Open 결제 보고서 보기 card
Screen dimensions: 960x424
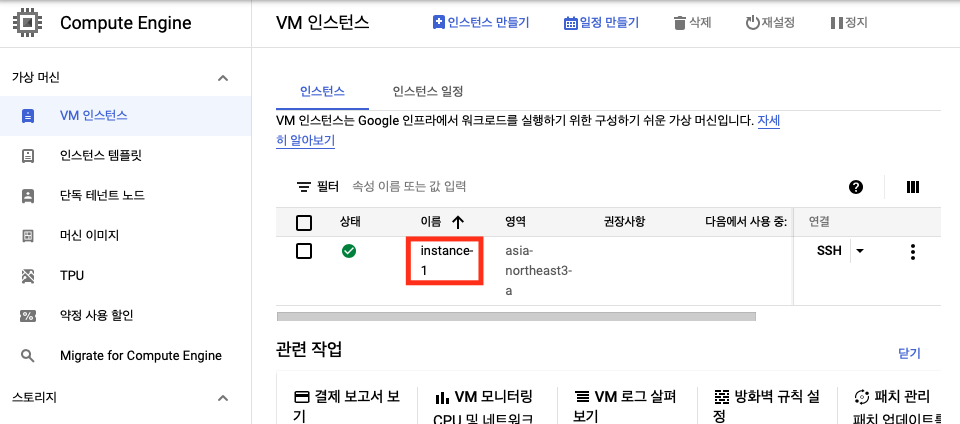346,405
